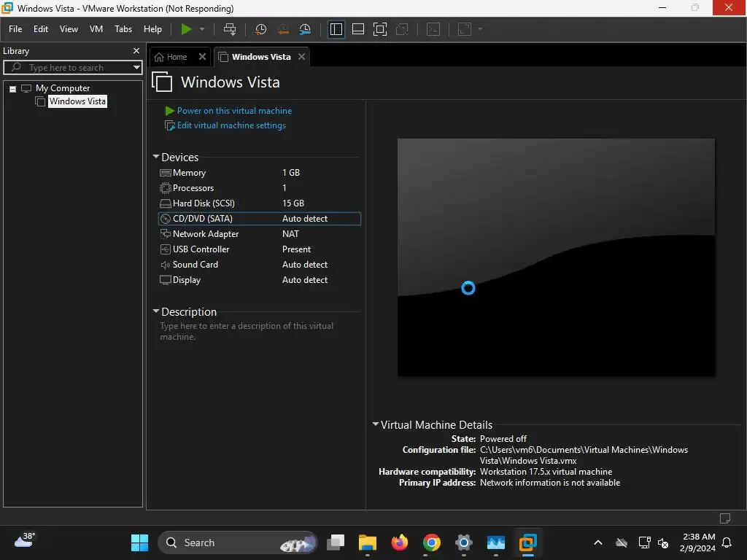The image size is (747, 560).
Task: Collapse the Virtual Machine Details section
Action: pyautogui.click(x=376, y=424)
